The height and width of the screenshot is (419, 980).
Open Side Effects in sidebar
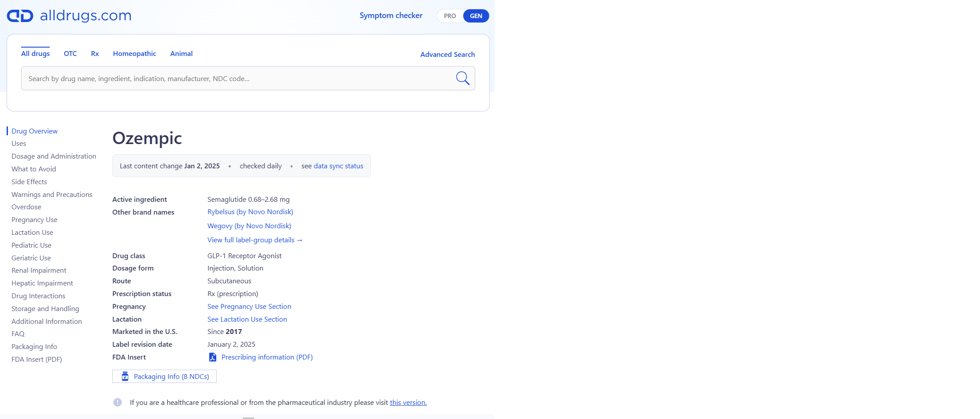pyautogui.click(x=29, y=182)
